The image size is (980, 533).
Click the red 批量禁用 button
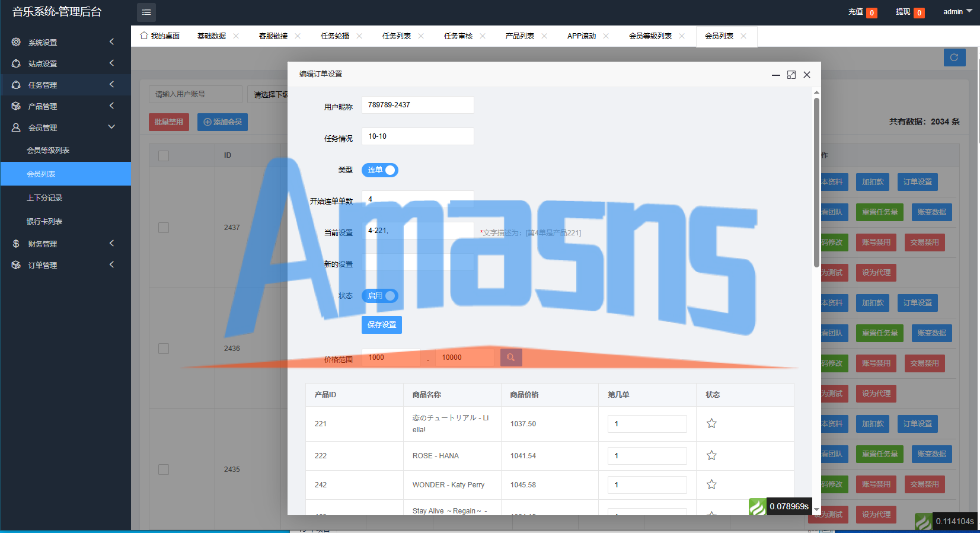pyautogui.click(x=169, y=122)
